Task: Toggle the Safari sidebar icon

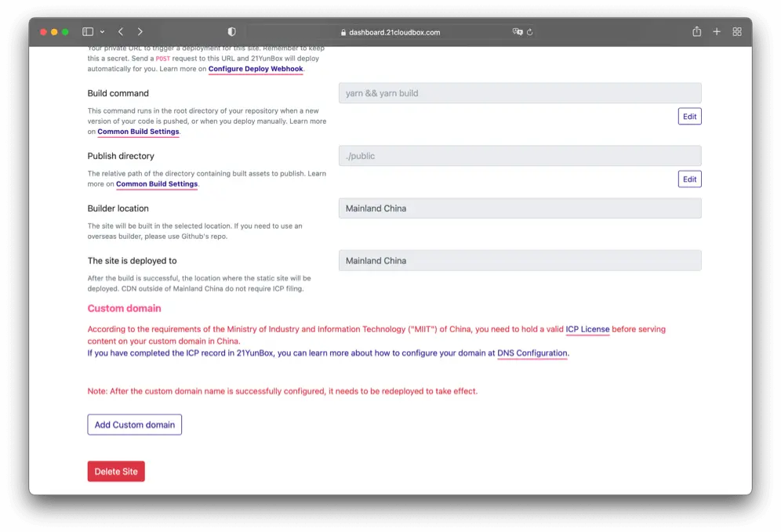Action: (87, 32)
